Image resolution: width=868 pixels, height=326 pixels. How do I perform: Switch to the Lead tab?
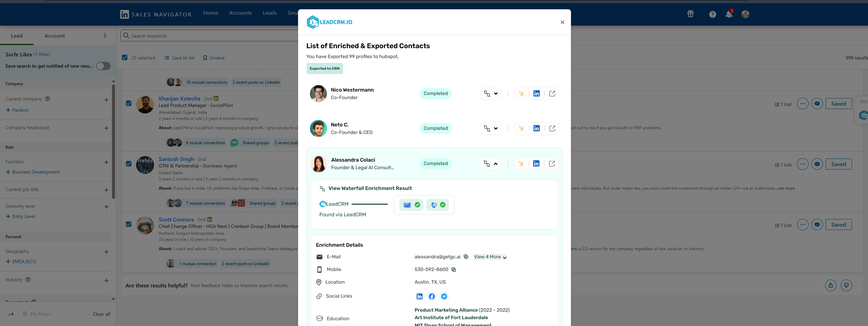pos(17,36)
